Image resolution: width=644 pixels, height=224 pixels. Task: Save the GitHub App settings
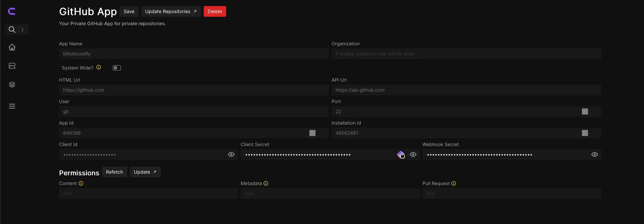(x=129, y=11)
